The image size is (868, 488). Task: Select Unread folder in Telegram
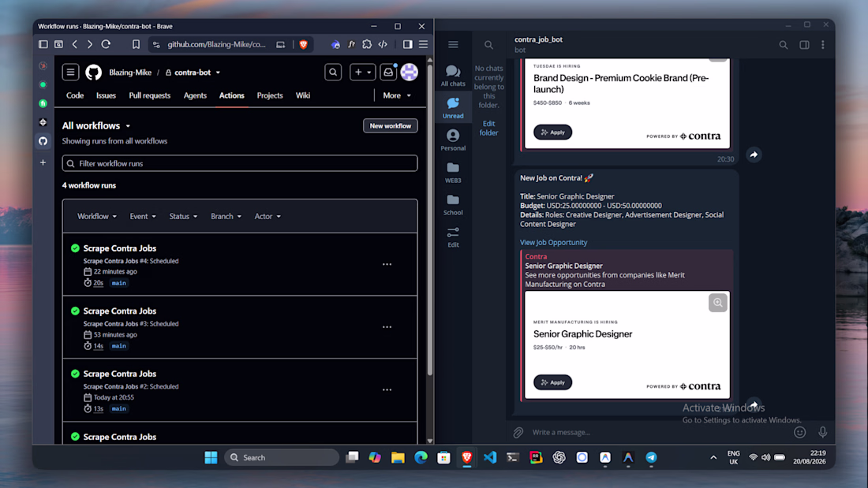(453, 108)
